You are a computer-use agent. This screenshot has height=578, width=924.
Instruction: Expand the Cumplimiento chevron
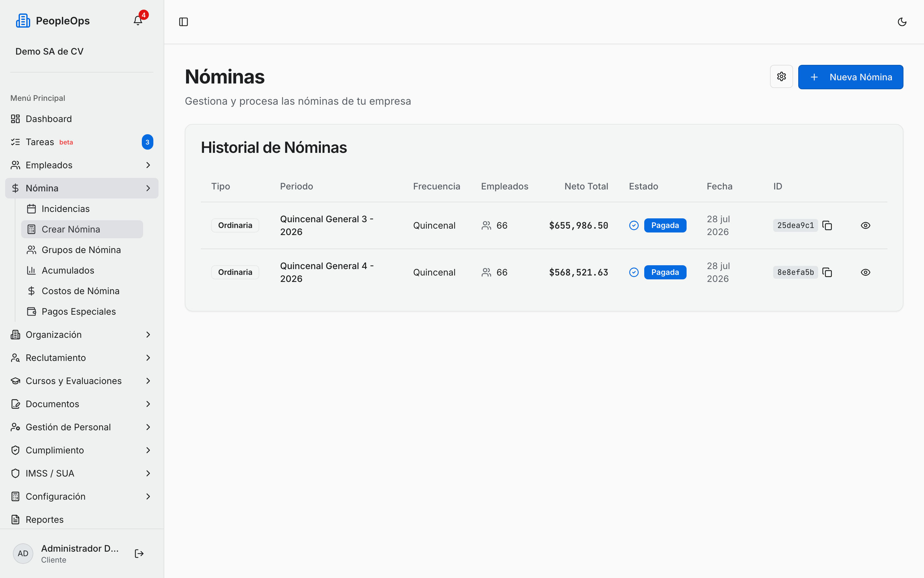[148, 450]
